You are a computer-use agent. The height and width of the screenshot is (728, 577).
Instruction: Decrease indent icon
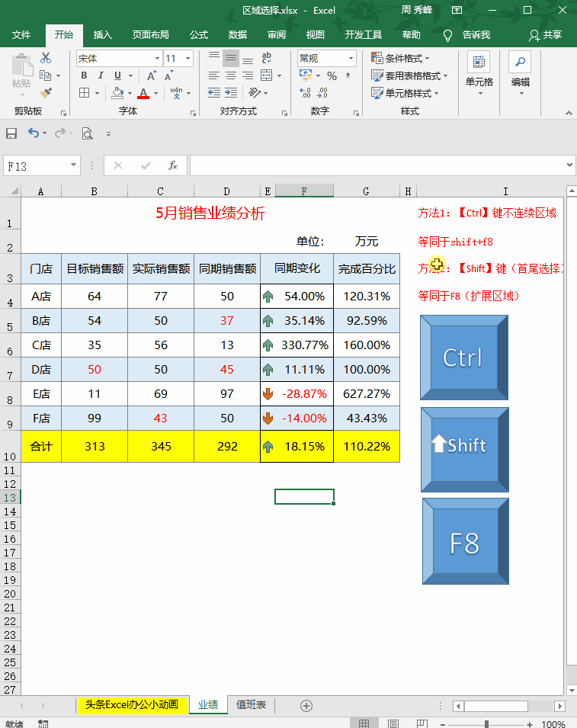coord(214,93)
